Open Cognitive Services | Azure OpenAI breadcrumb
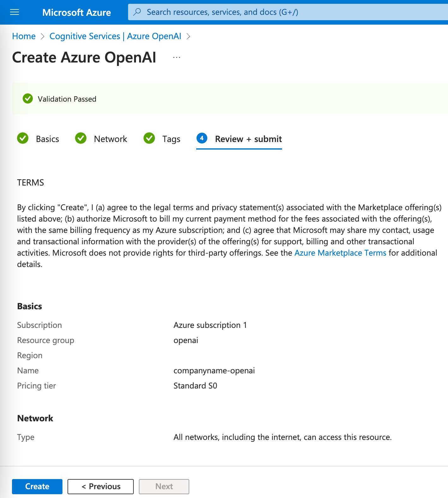 coord(115,36)
